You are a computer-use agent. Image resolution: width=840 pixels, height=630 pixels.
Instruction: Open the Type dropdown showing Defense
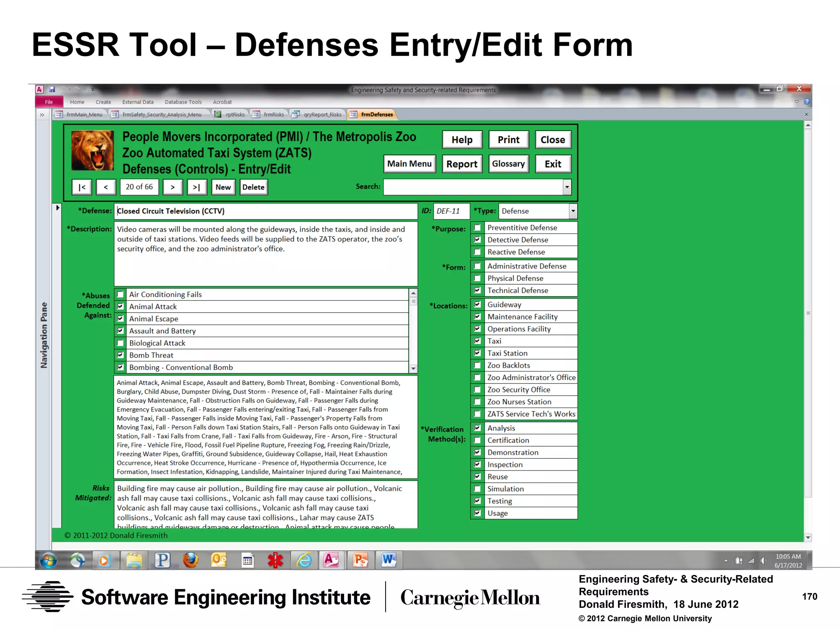(x=573, y=211)
